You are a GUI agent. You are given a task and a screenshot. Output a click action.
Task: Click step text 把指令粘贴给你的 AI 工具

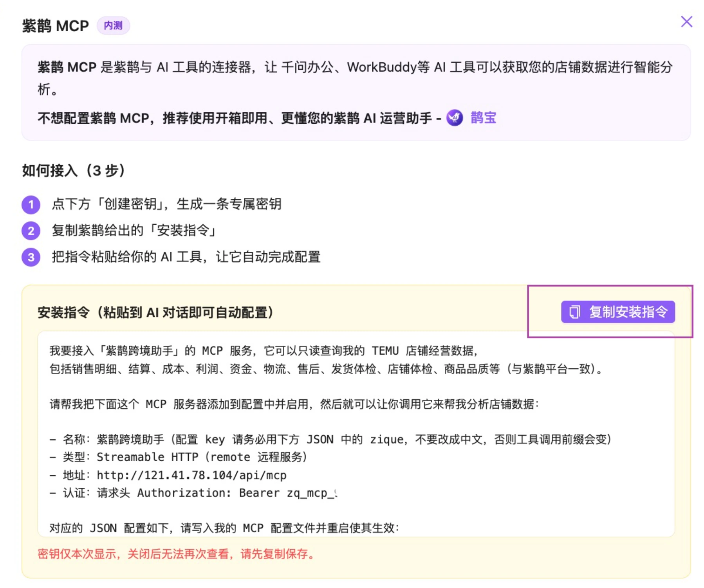tap(186, 257)
